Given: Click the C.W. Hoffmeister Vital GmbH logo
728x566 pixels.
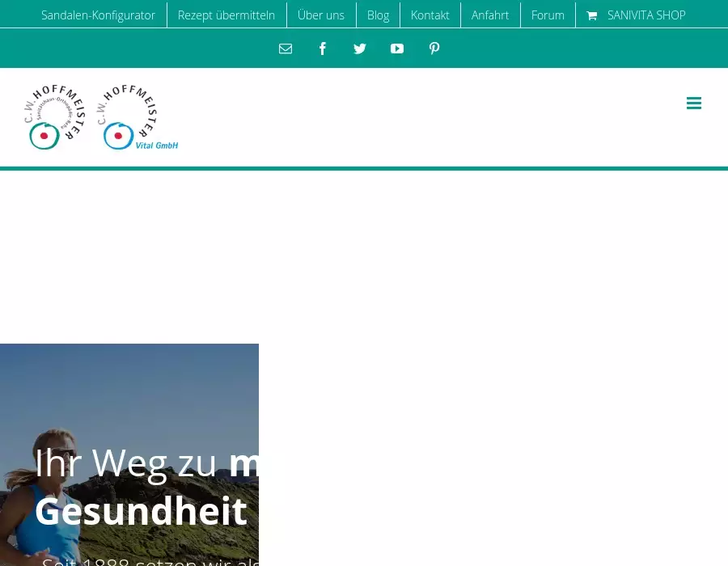Looking at the screenshot, I should point(136,117).
